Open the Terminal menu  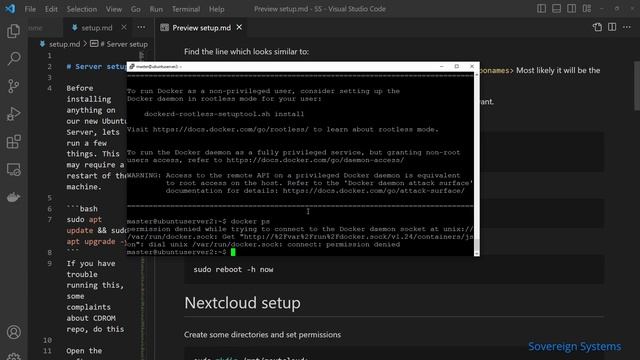(186, 9)
